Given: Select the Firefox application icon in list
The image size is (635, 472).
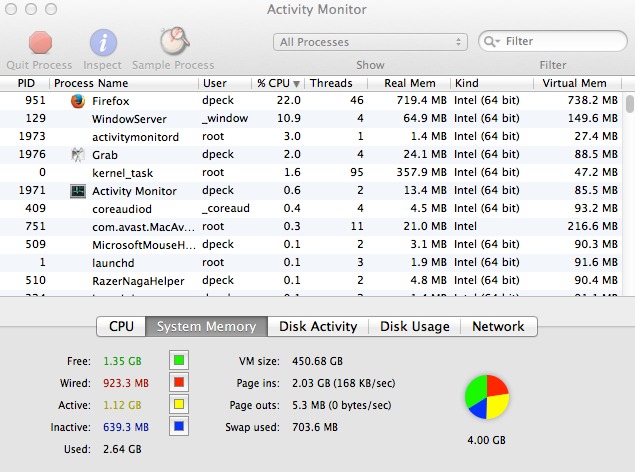Looking at the screenshot, I should (78, 101).
